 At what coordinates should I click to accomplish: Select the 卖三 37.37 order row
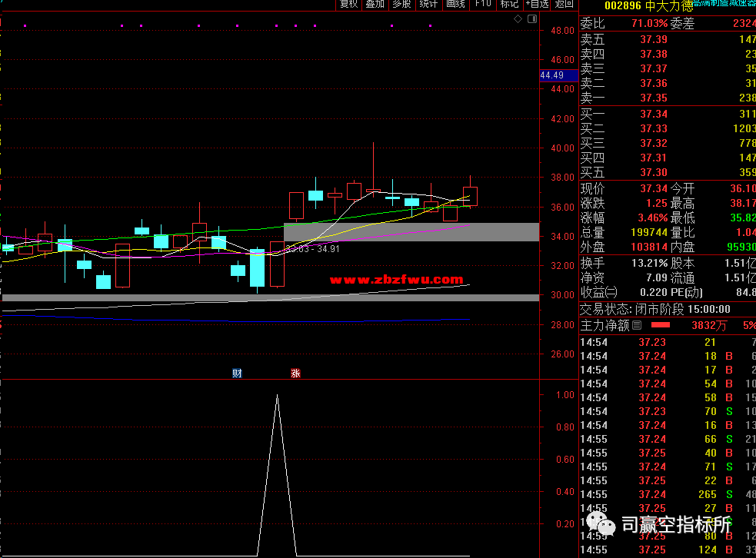pos(668,68)
